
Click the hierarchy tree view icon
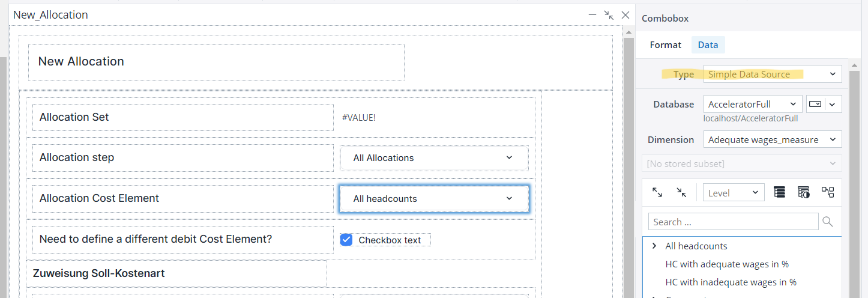828,192
